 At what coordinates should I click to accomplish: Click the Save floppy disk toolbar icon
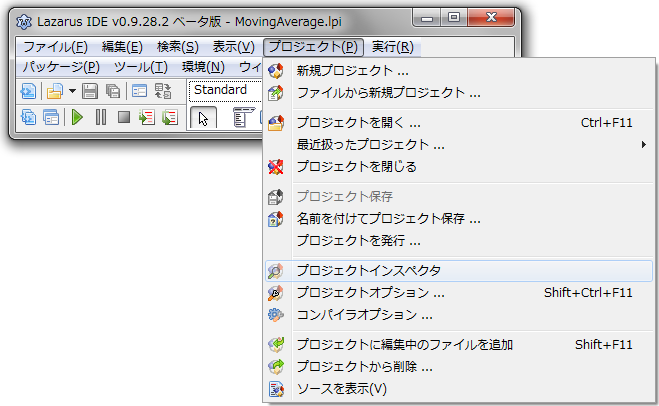(x=90, y=91)
